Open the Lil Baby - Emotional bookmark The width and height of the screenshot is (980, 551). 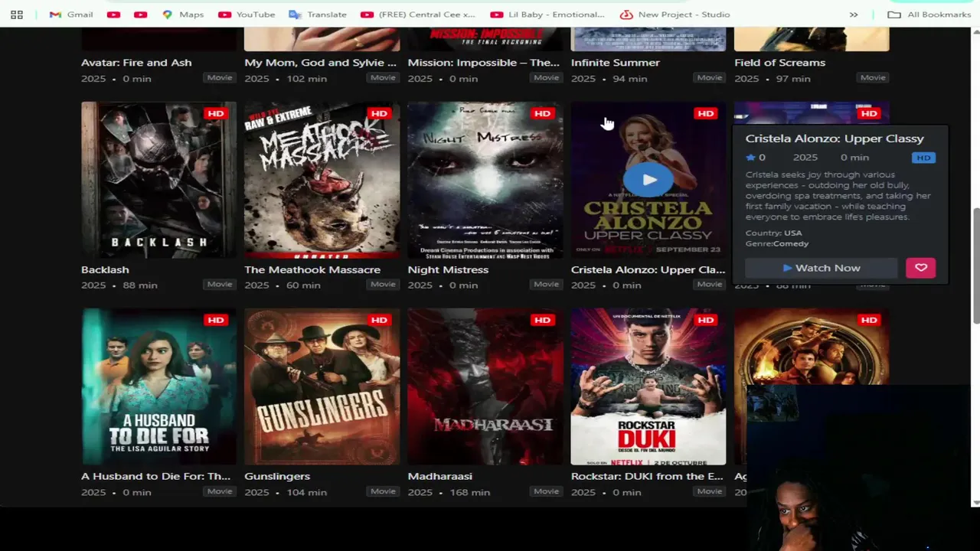click(x=547, y=15)
